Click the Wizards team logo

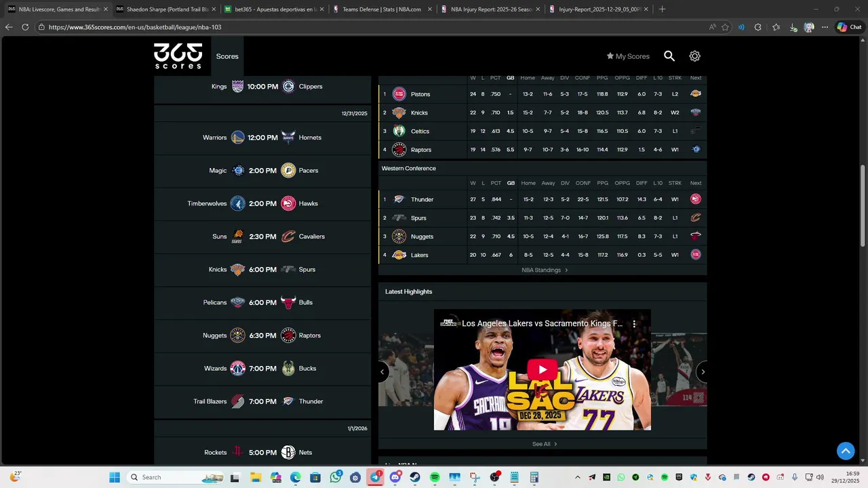237,369
